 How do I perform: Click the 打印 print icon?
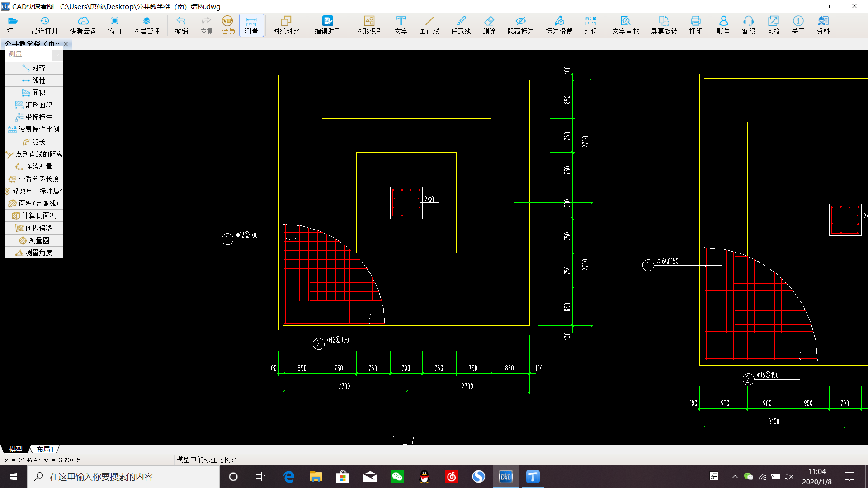696,25
